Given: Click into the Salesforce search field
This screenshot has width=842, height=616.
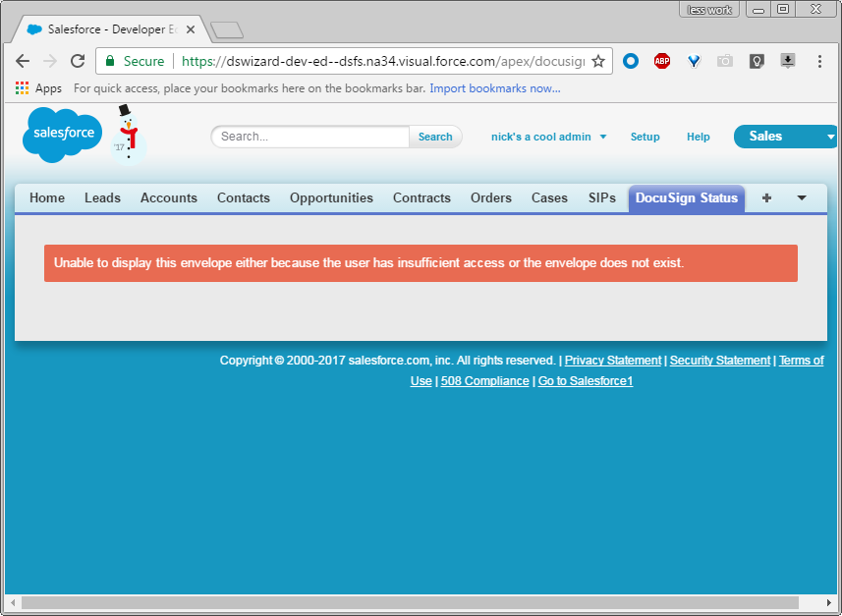Looking at the screenshot, I should (x=310, y=137).
